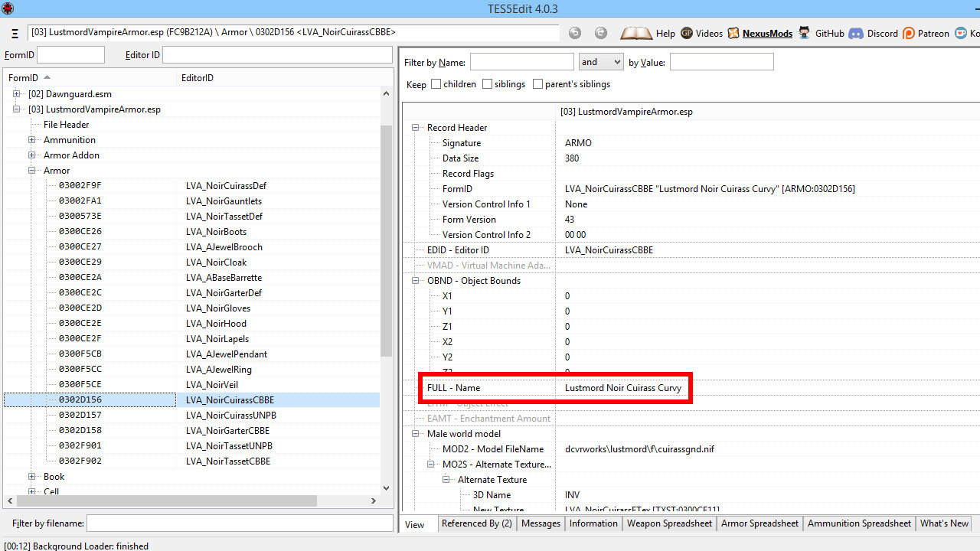Open Help via the book icon

pos(635,33)
